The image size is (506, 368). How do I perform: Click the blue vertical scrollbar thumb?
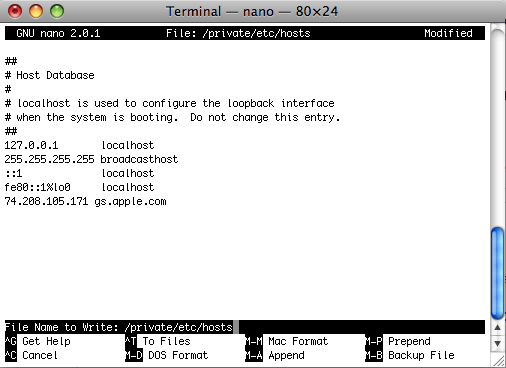click(x=497, y=273)
